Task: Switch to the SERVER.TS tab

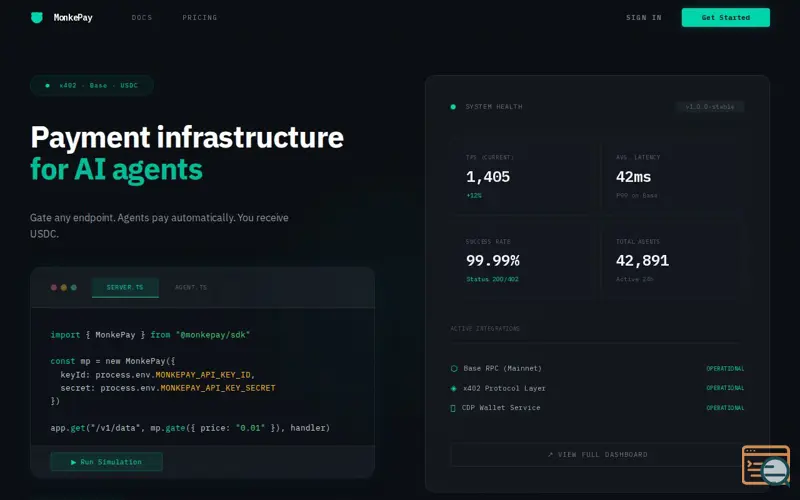Action: (x=125, y=287)
